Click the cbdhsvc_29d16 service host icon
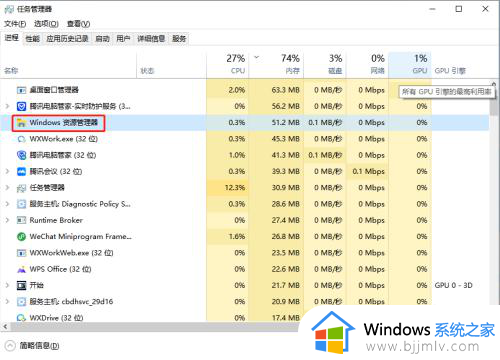 [x=21, y=302]
